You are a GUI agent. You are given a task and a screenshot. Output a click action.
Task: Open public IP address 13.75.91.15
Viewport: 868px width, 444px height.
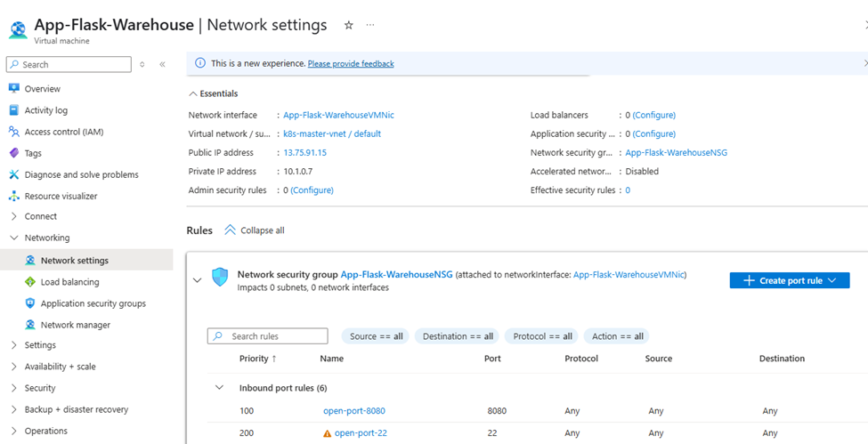305,153
